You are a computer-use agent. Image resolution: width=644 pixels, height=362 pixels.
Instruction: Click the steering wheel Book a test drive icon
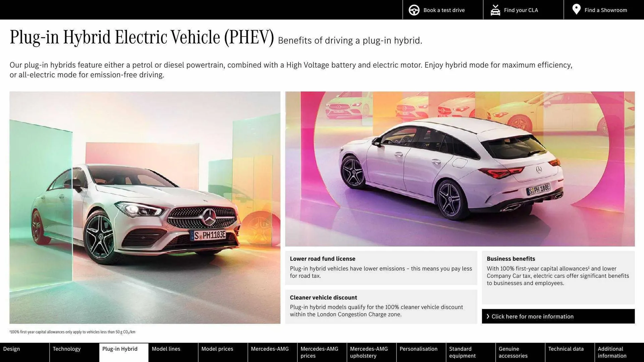point(414,10)
